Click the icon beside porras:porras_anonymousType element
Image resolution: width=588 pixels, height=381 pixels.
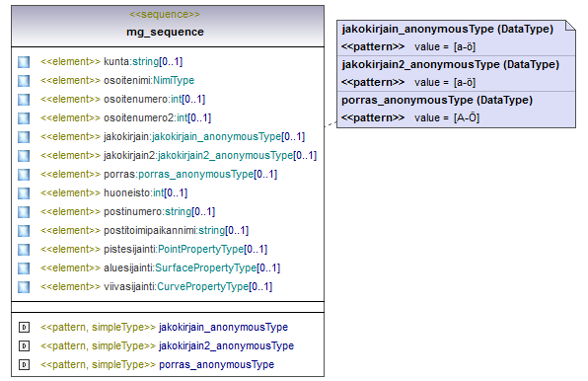(24, 175)
